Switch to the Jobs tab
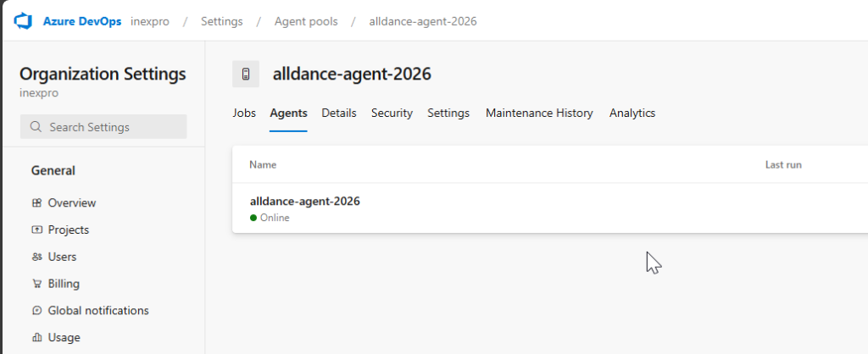Viewport: 868px width, 354px height. click(x=244, y=113)
